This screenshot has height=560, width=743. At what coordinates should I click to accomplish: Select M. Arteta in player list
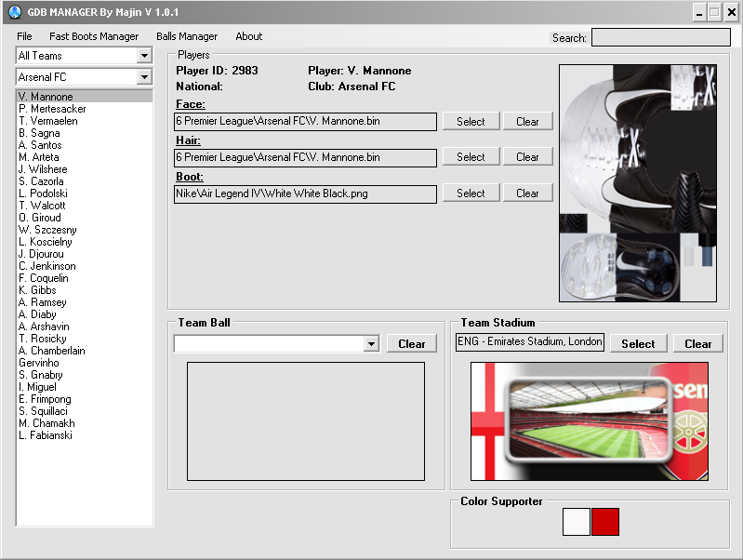[x=85, y=157]
